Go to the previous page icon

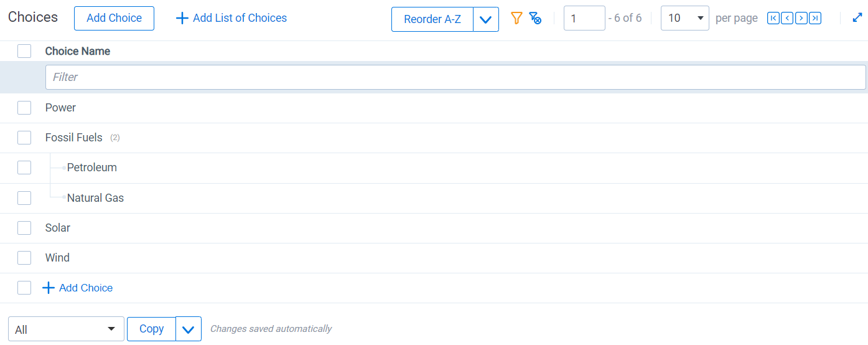pyautogui.click(x=787, y=18)
